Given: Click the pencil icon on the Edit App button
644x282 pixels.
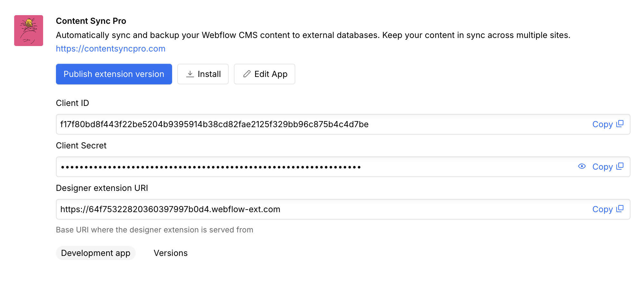Looking at the screenshot, I should point(247,74).
